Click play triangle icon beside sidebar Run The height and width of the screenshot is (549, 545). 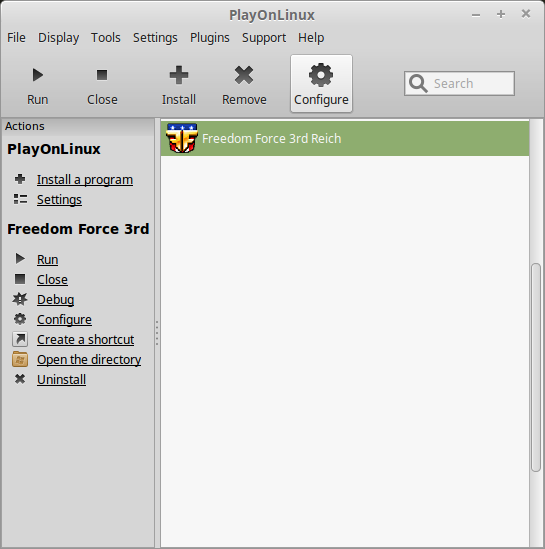[20, 259]
